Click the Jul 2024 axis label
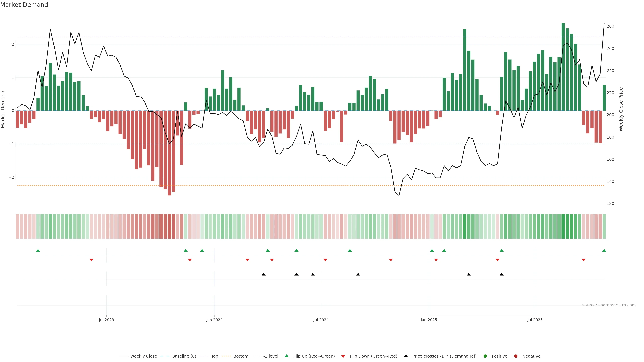 (x=321, y=320)
